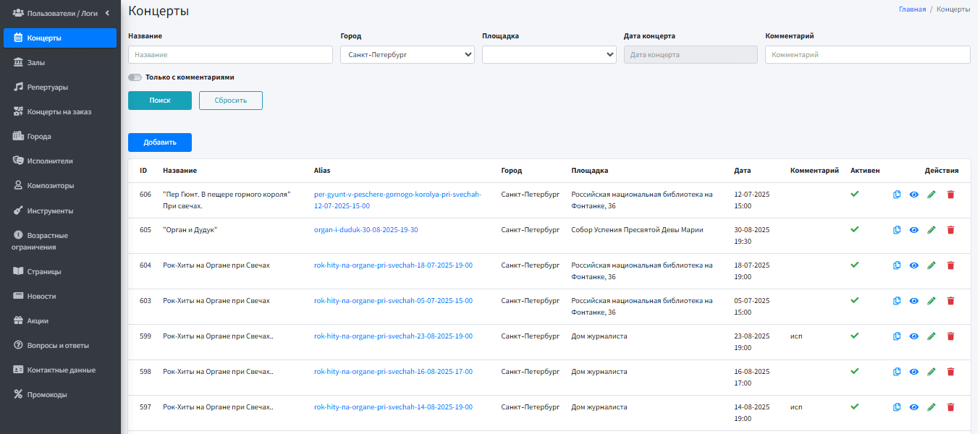980x434 pixels.
Task: Open editor for concert 603
Action: 932,301
